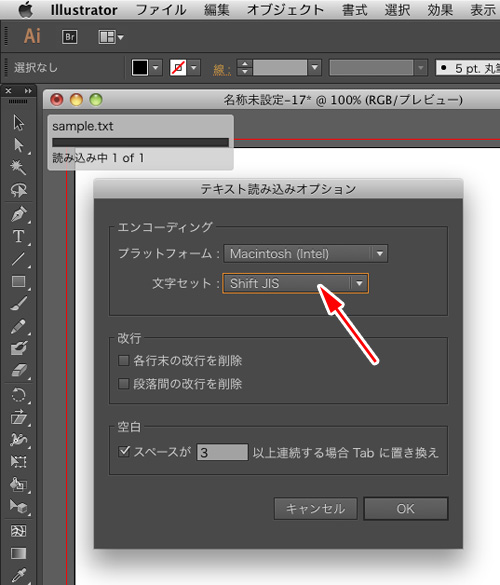Open the 文字セット dropdown showing Shift JIS
500x585 pixels.
296,284
